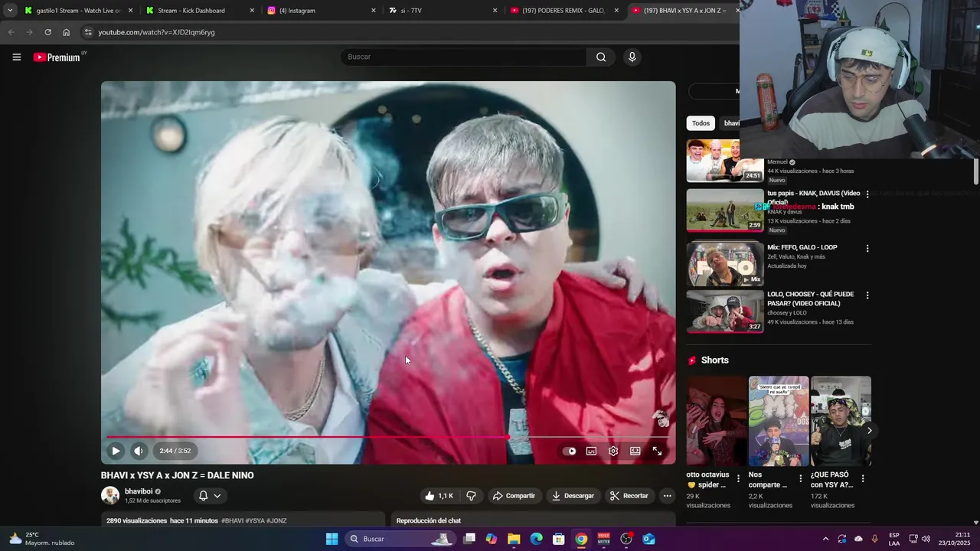View site information icon in address bar
Screen dimensions: 980x551
tap(88, 32)
